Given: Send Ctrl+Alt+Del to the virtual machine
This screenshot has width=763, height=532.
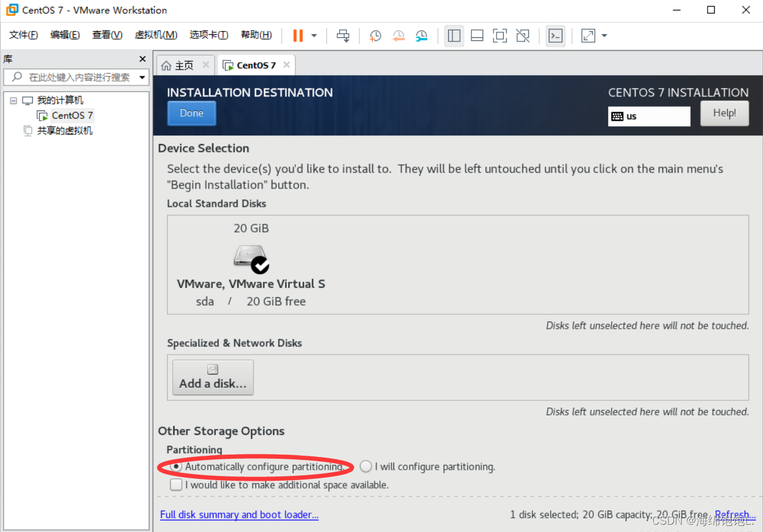Looking at the screenshot, I should (x=343, y=35).
